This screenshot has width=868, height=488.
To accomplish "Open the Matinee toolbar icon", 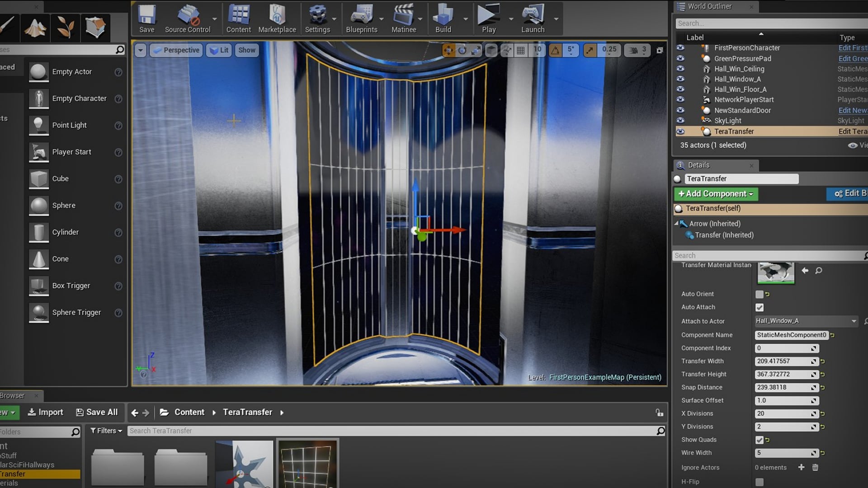I will click(404, 19).
